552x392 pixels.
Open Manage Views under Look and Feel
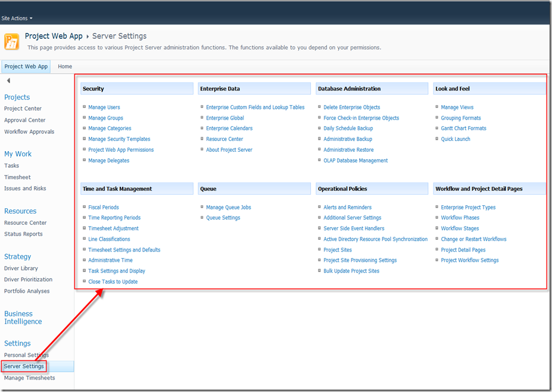point(457,108)
